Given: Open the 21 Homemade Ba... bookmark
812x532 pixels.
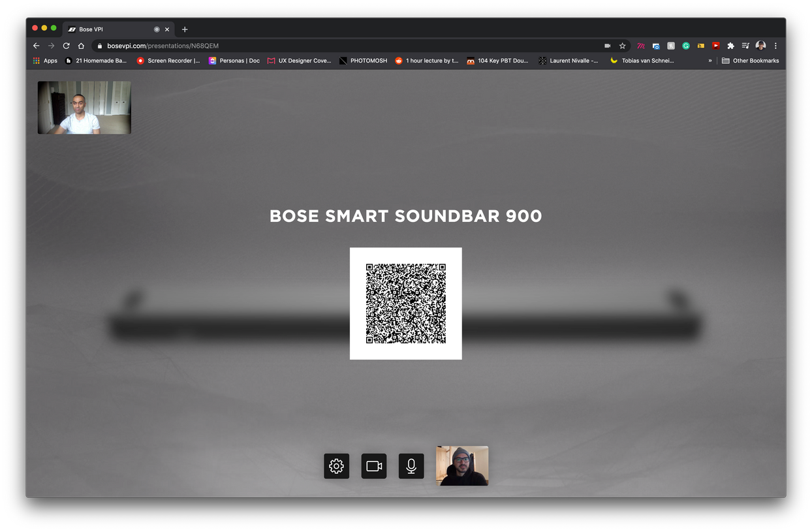Looking at the screenshot, I should tap(95, 61).
